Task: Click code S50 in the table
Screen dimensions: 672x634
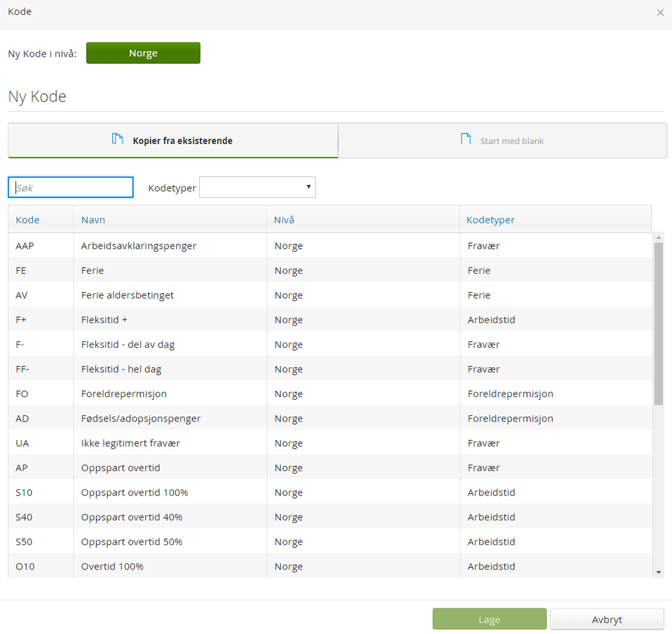Action: coord(24,541)
